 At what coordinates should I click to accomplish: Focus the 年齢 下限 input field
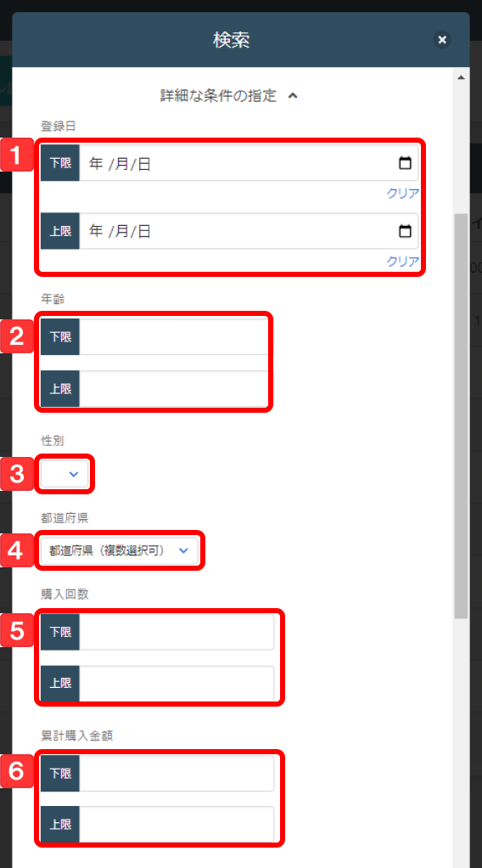click(x=174, y=336)
